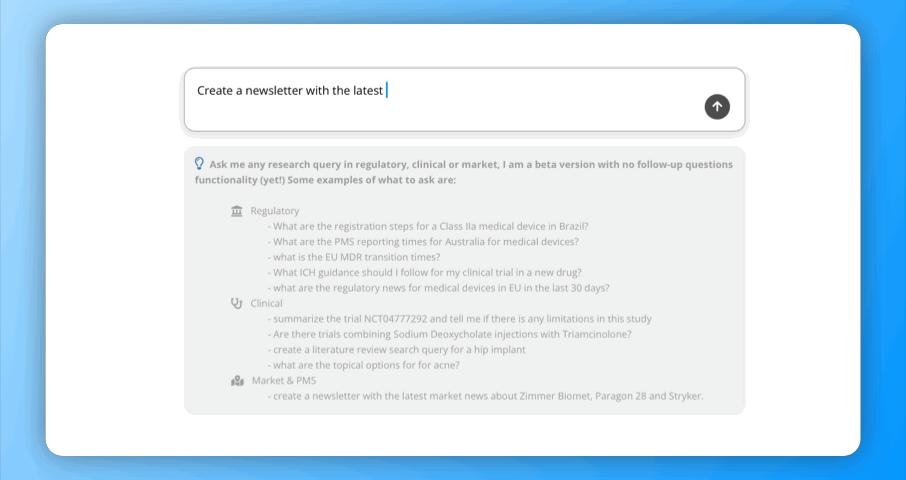
Task: Click the Regulatory building icon
Action: coord(236,211)
